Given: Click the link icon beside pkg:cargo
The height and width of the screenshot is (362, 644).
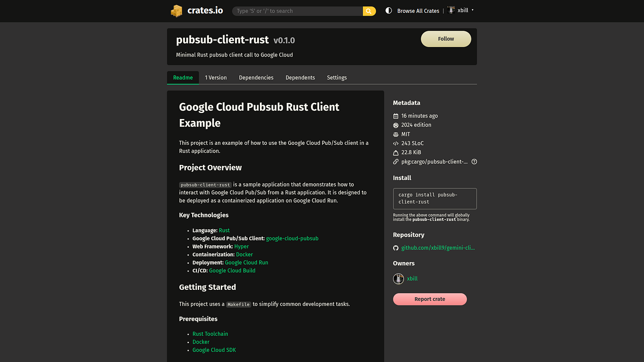Looking at the screenshot, I should click(x=396, y=162).
